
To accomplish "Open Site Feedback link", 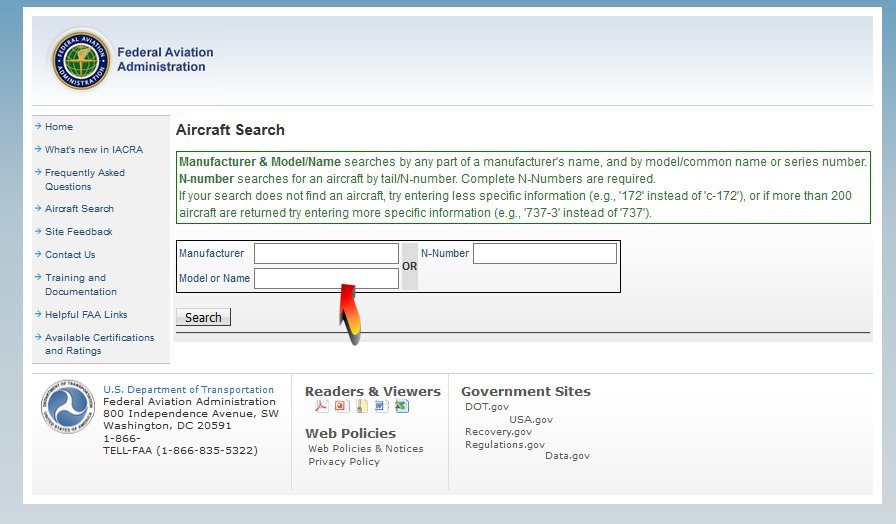I will (x=78, y=232).
